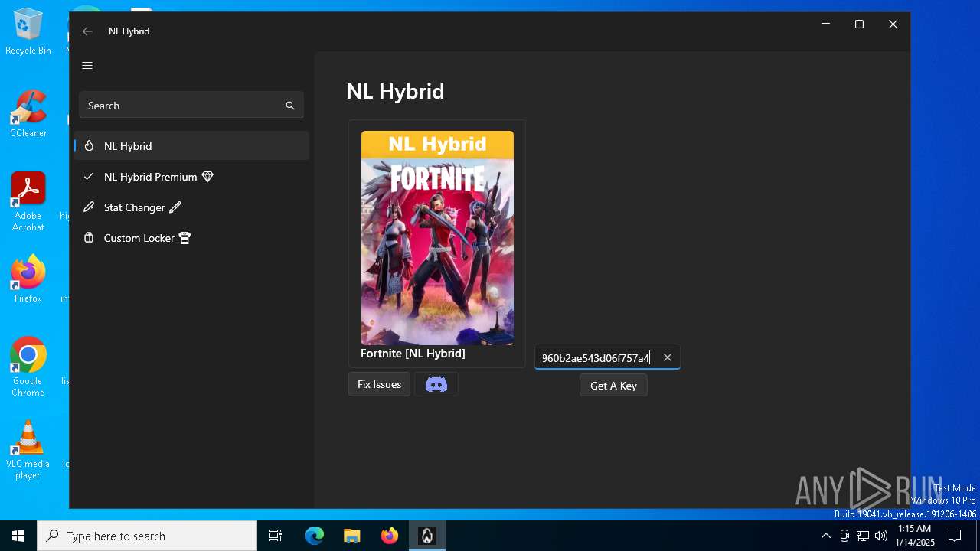Open Task View from taskbar

pos(276,536)
